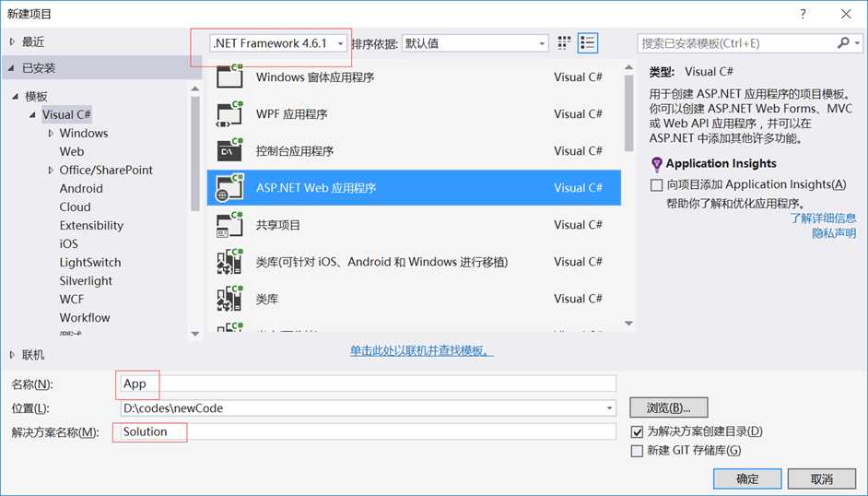This screenshot has height=496, width=868.
Task: Switch to medium icons list view
Action: coord(587,43)
